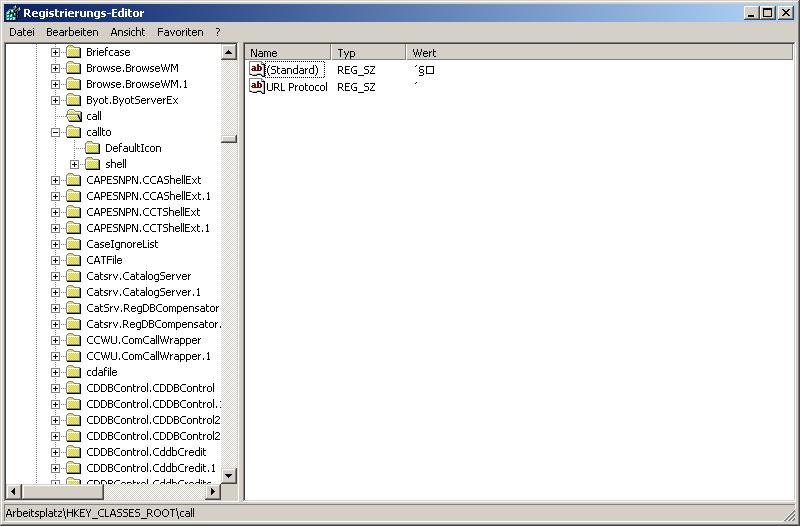This screenshot has height=526, width=800.
Task: Click the CATFile folder icon
Action: click(73, 260)
